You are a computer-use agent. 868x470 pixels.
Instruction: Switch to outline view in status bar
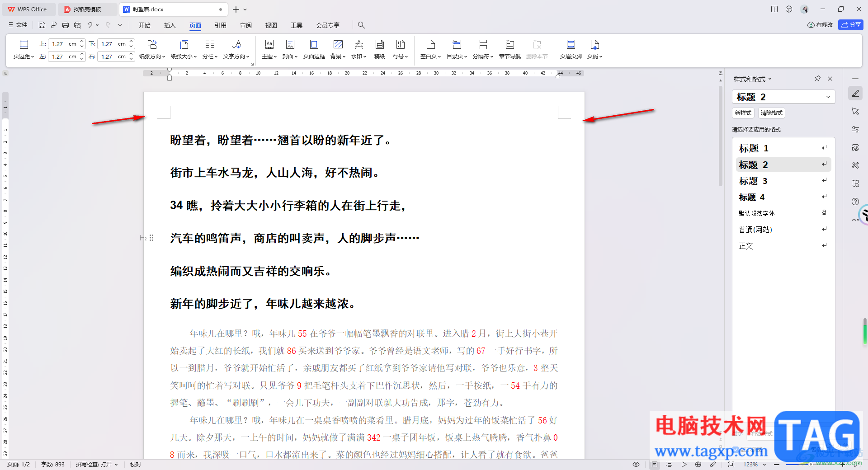(x=669, y=464)
